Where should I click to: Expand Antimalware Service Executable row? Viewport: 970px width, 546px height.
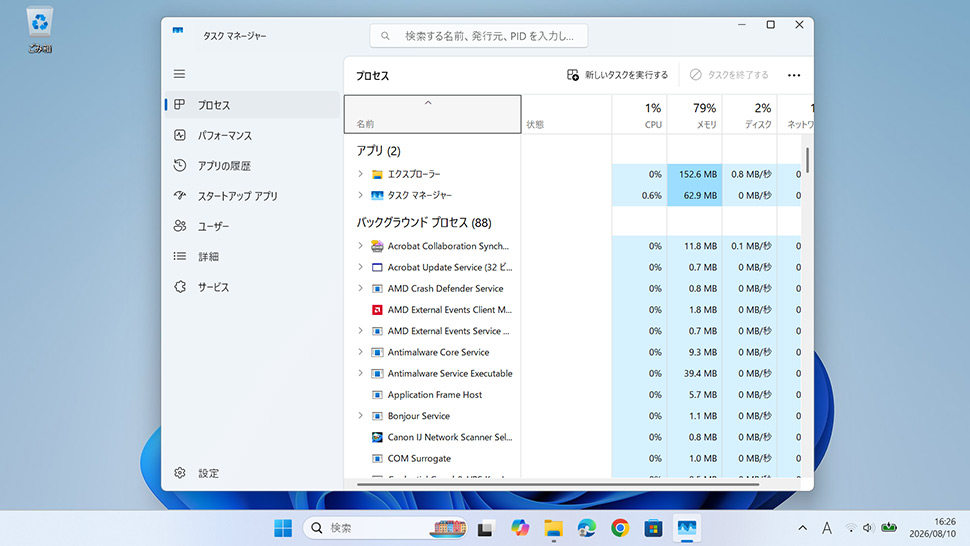(360, 373)
